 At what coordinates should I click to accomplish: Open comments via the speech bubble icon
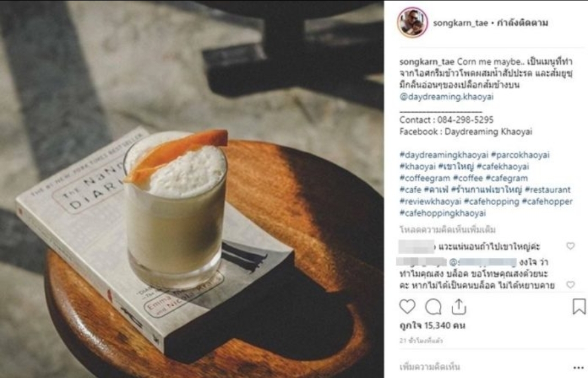pyautogui.click(x=433, y=307)
